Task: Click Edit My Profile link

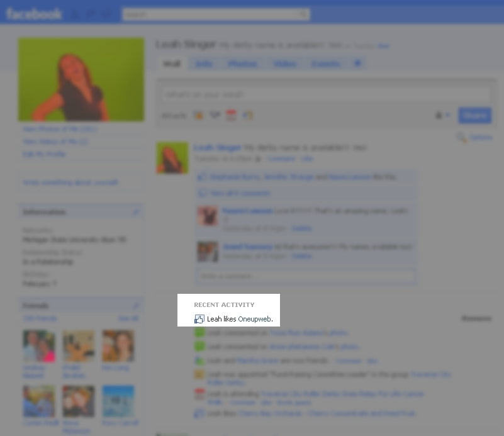Action: point(44,154)
